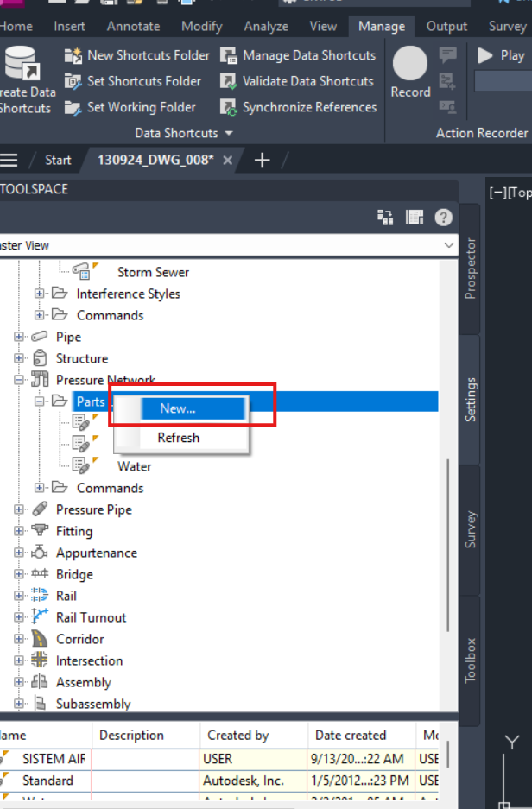The image size is (532, 809).
Task: Sort list by Created by column
Action: tap(254, 736)
